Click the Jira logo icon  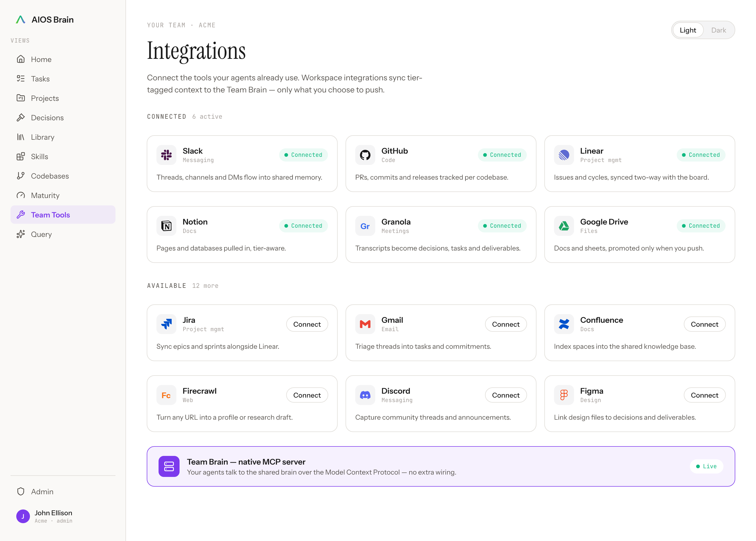point(166,324)
